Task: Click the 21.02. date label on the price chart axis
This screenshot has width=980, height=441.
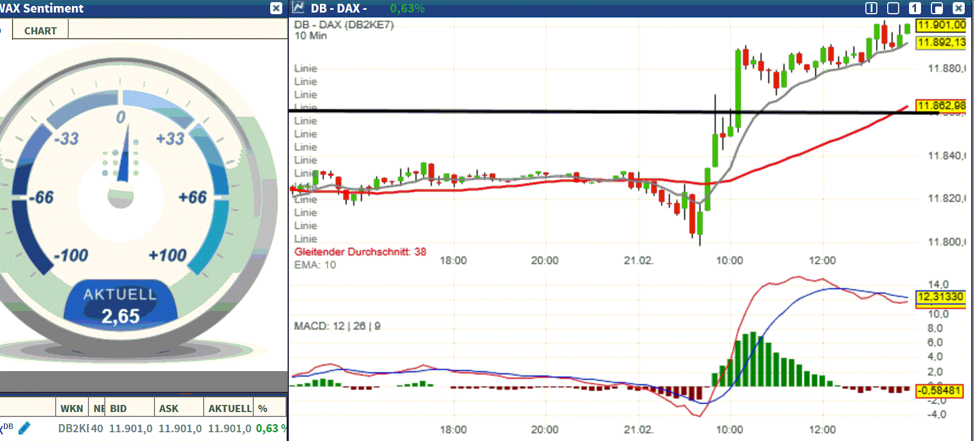Action: (x=639, y=260)
